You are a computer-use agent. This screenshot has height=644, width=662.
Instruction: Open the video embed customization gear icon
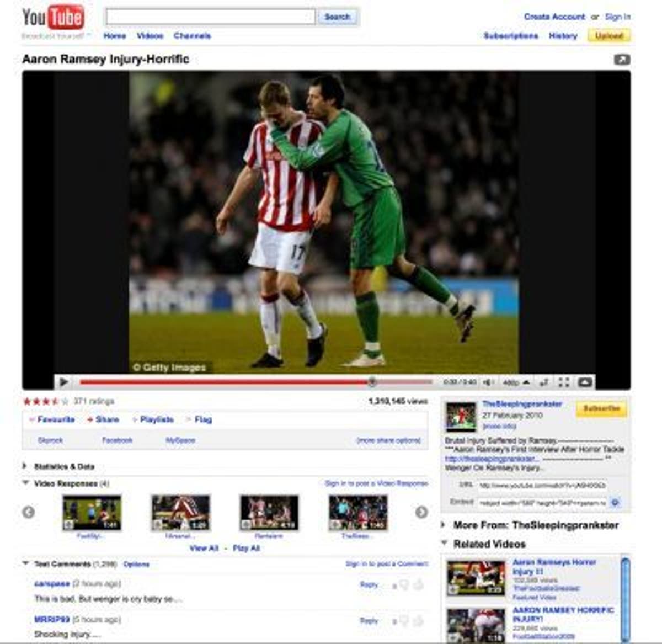(x=616, y=503)
